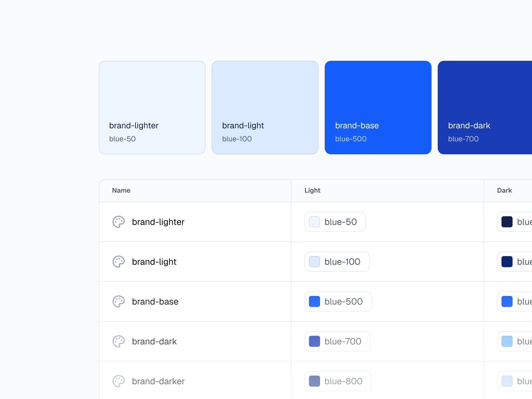Viewport: 532px width, 399px height.
Task: Click blue-100 swatch square in Light column
Action: (314, 262)
